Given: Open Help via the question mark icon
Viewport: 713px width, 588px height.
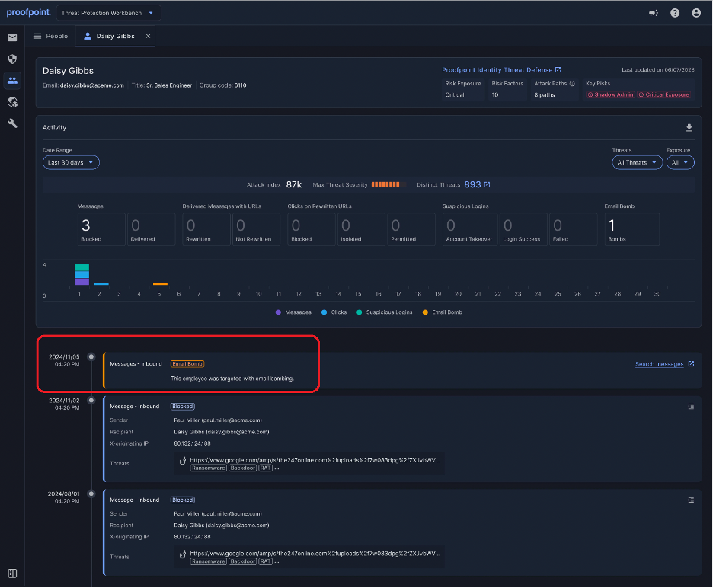Looking at the screenshot, I should (675, 12).
